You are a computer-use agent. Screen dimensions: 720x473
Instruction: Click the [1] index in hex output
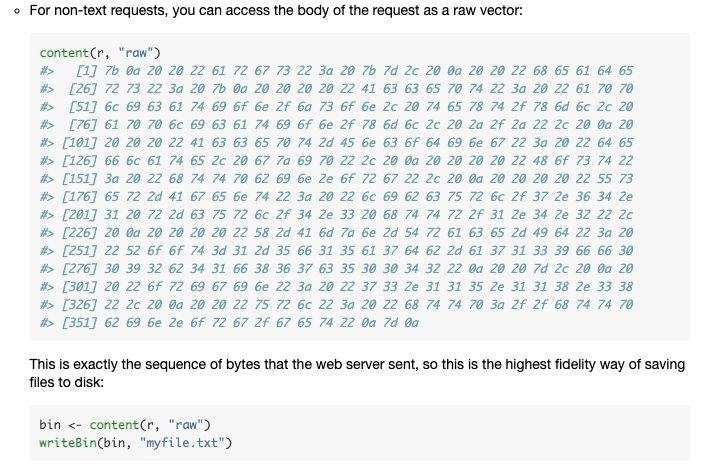pyautogui.click(x=86, y=71)
